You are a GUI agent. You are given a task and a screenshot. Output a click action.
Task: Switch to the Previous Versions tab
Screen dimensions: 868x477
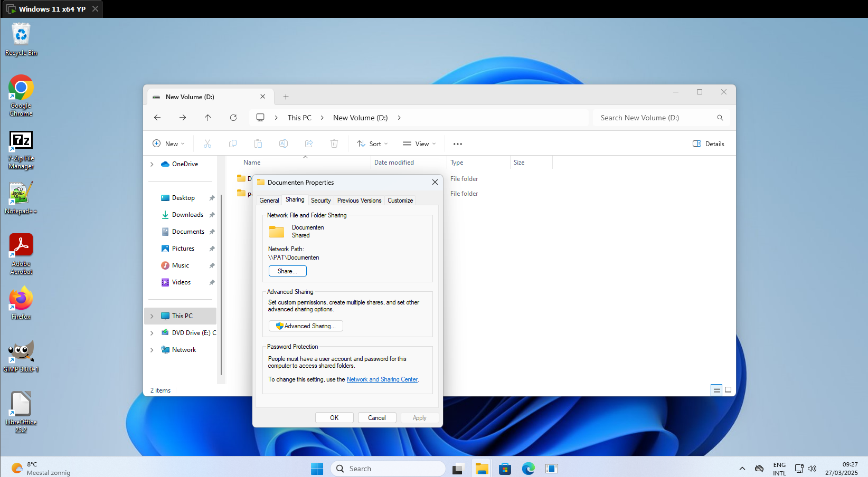(359, 201)
